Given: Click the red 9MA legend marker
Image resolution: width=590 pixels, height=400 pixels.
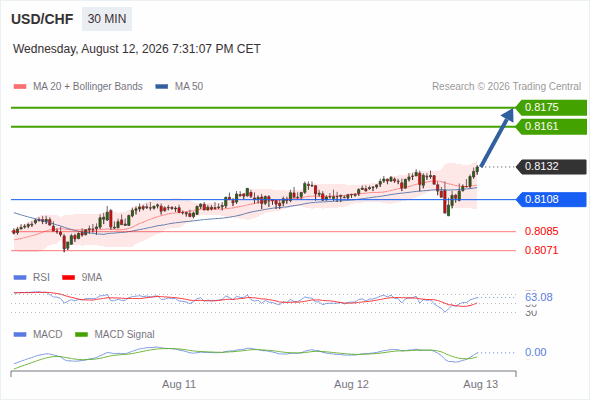Looking at the screenshot, I should tap(68, 278).
